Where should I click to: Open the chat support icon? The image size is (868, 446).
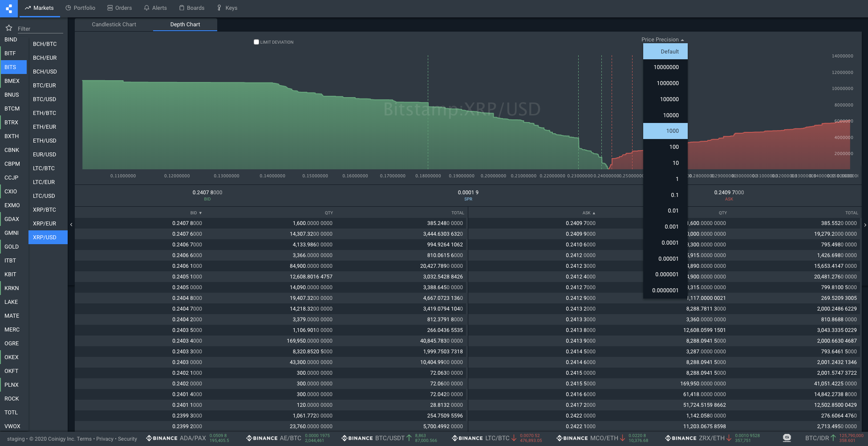pos(787,438)
